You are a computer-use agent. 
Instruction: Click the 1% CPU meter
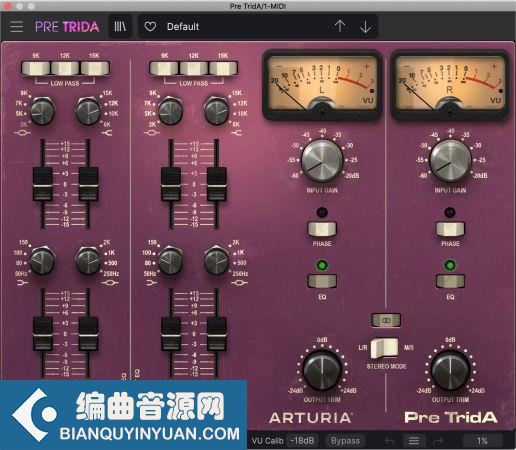482,441
